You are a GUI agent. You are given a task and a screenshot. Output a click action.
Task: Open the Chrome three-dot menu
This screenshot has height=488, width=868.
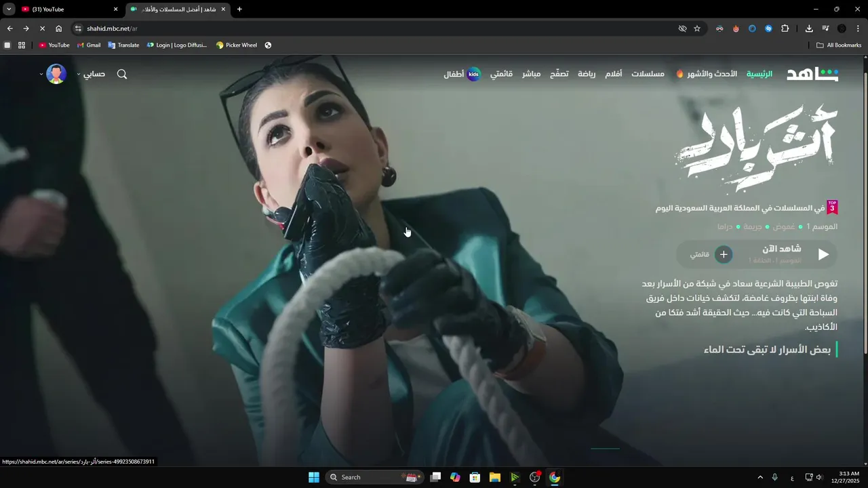859,28
